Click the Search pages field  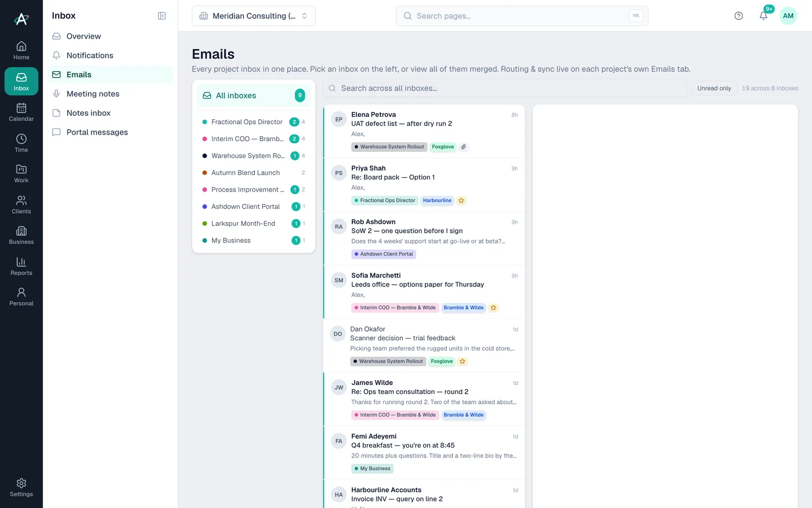pyautogui.click(x=522, y=16)
